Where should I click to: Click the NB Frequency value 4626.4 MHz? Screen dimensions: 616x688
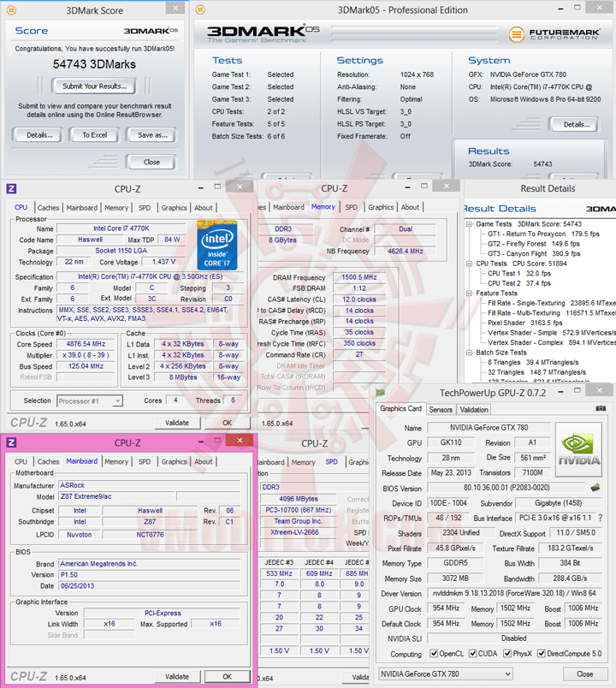[405, 251]
